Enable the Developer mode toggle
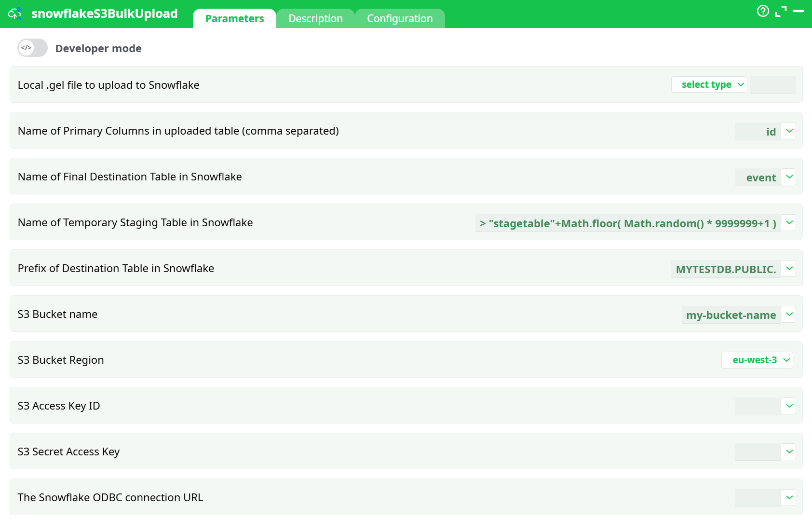The width and height of the screenshot is (812, 520). [32, 48]
